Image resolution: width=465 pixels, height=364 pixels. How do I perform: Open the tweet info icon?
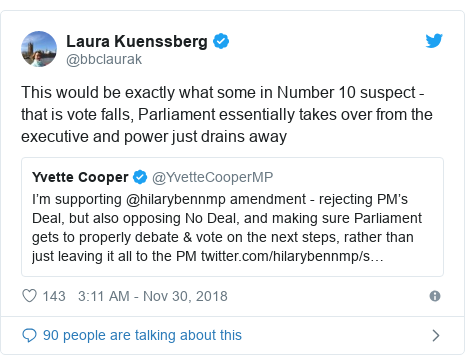point(435,296)
